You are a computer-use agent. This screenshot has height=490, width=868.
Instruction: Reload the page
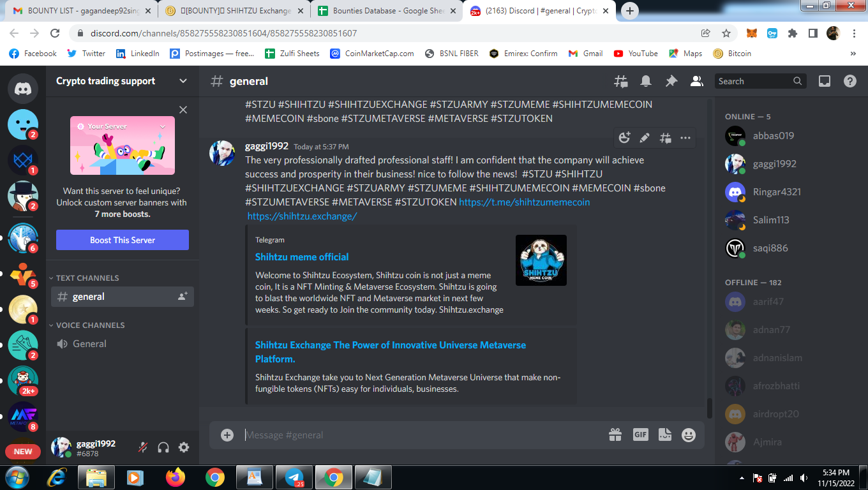(55, 33)
